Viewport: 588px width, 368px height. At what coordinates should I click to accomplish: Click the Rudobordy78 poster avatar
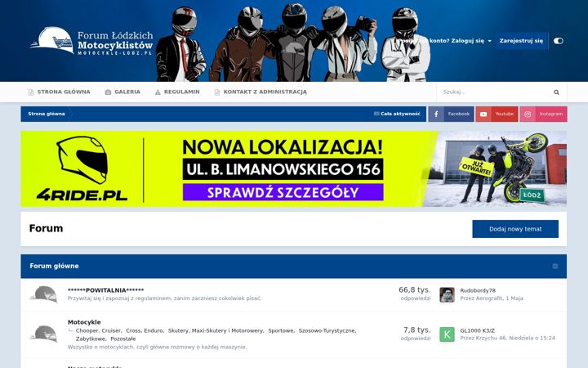pos(447,294)
